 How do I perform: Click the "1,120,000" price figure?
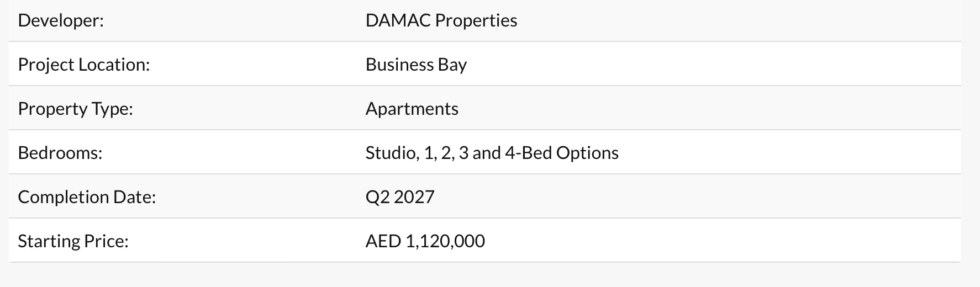445,241
